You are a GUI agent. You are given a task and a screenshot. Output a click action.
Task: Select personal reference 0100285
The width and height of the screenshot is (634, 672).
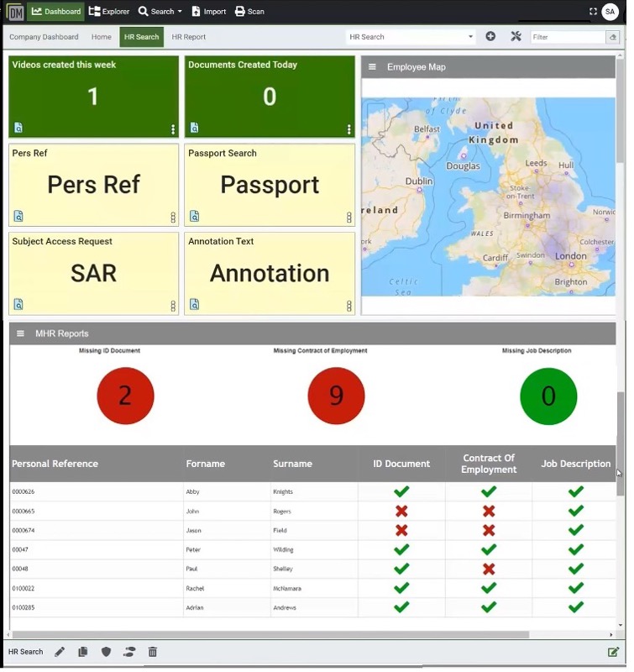click(24, 608)
